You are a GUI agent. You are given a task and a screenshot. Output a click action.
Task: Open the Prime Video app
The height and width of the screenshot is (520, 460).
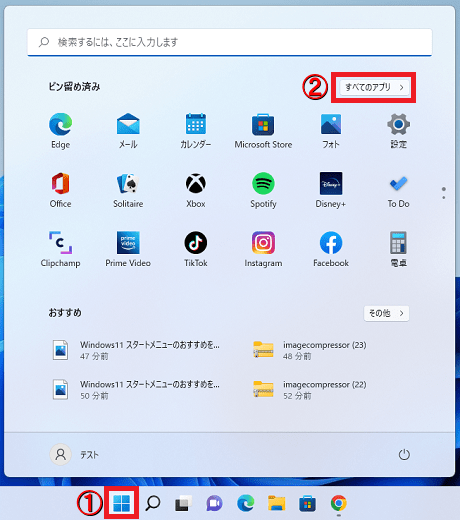128,249
